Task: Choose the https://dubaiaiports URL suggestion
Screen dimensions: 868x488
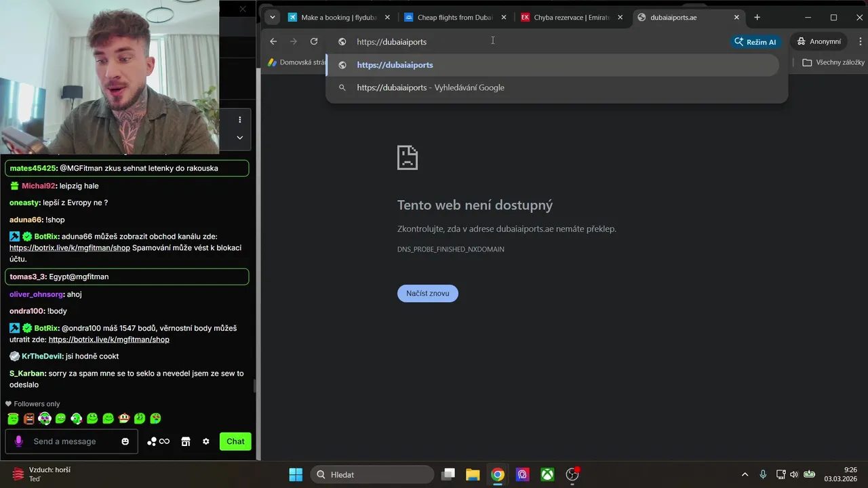Action: pyautogui.click(x=552, y=65)
